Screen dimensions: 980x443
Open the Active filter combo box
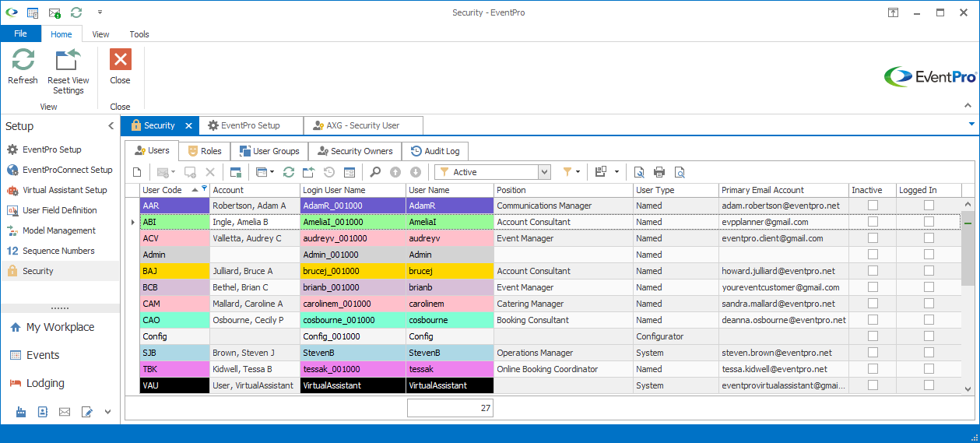coord(493,172)
